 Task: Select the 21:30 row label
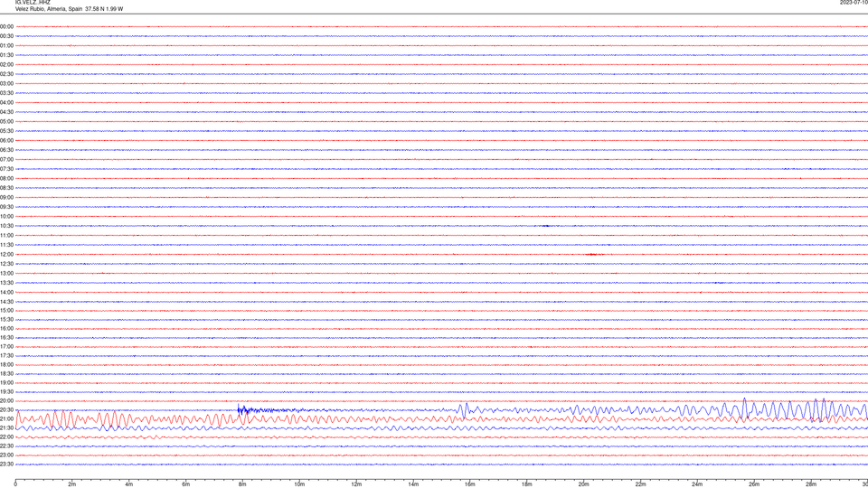point(6,428)
